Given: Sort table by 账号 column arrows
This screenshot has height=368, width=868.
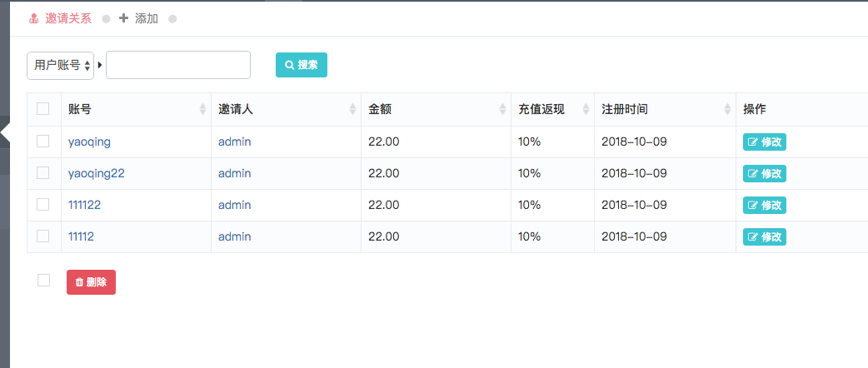Looking at the screenshot, I should click(202, 110).
